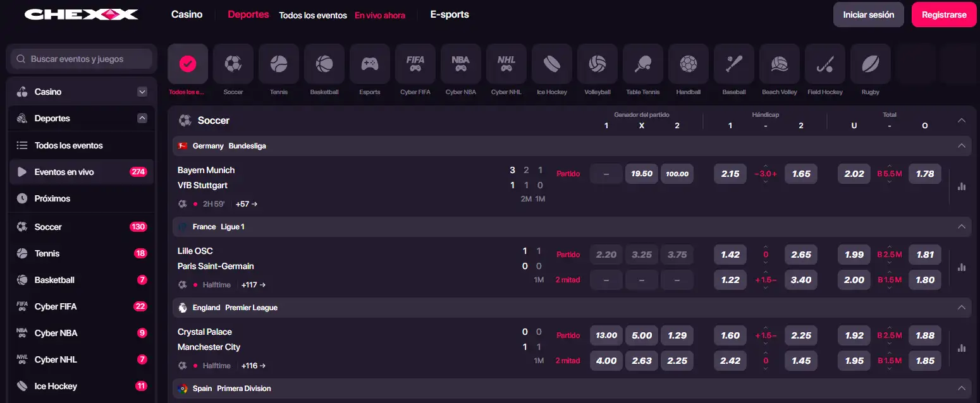This screenshot has height=403, width=980.
Task: Open the Deportes top navigation tab
Action: [x=248, y=14]
